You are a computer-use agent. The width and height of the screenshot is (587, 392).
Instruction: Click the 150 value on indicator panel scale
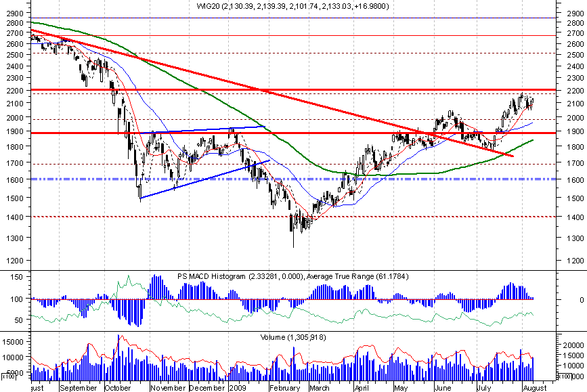click(16, 277)
